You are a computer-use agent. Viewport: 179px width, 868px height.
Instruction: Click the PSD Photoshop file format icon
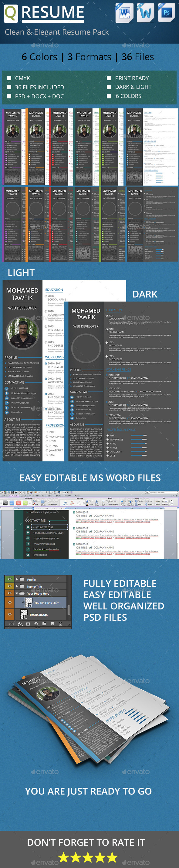(166, 13)
